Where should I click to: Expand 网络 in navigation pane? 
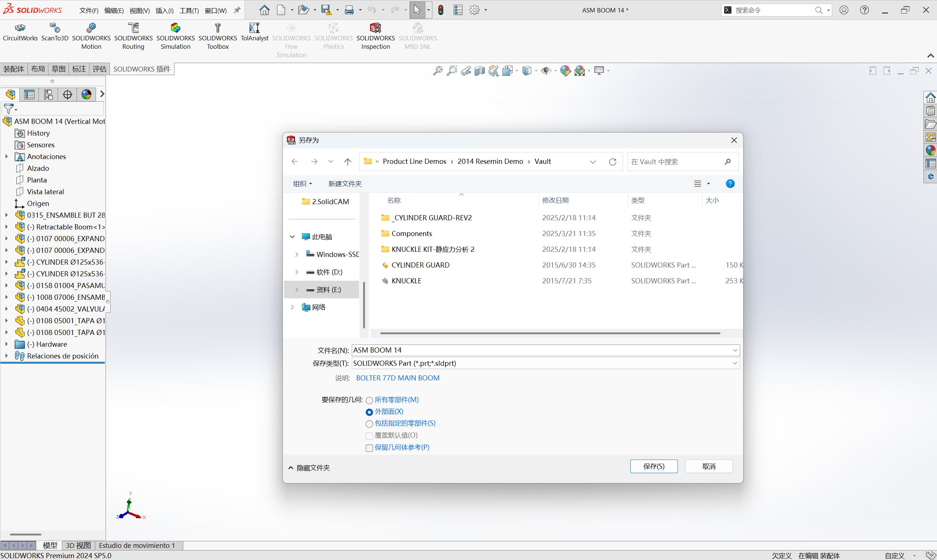[292, 307]
